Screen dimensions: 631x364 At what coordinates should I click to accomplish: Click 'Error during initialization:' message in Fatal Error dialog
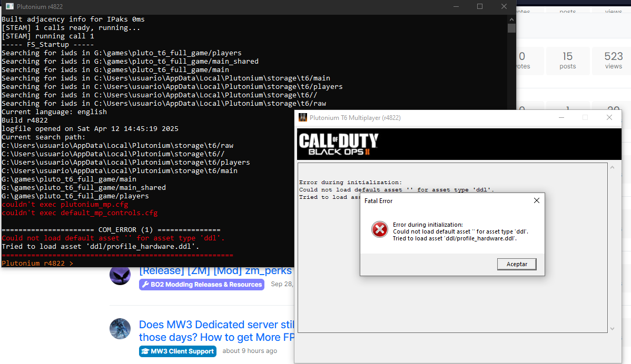click(428, 225)
